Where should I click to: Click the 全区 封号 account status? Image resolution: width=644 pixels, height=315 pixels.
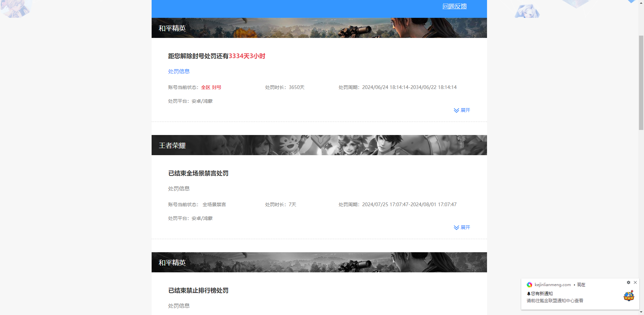click(x=211, y=87)
